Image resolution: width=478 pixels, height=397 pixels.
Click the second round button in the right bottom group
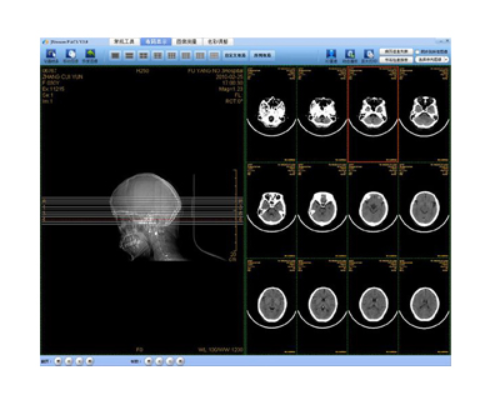click(159, 361)
